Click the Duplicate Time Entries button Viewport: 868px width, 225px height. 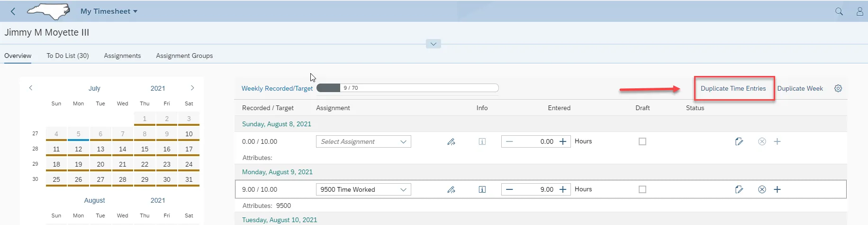733,88
